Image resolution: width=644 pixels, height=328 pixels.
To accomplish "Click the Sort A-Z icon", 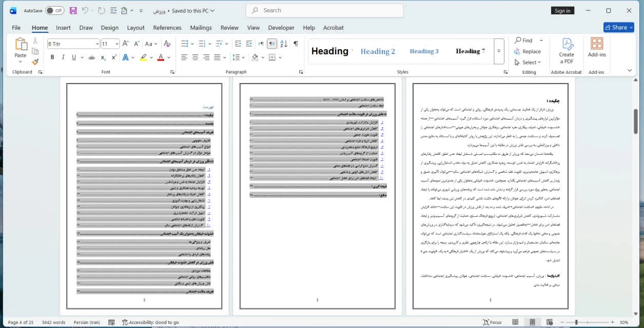I will [284, 44].
